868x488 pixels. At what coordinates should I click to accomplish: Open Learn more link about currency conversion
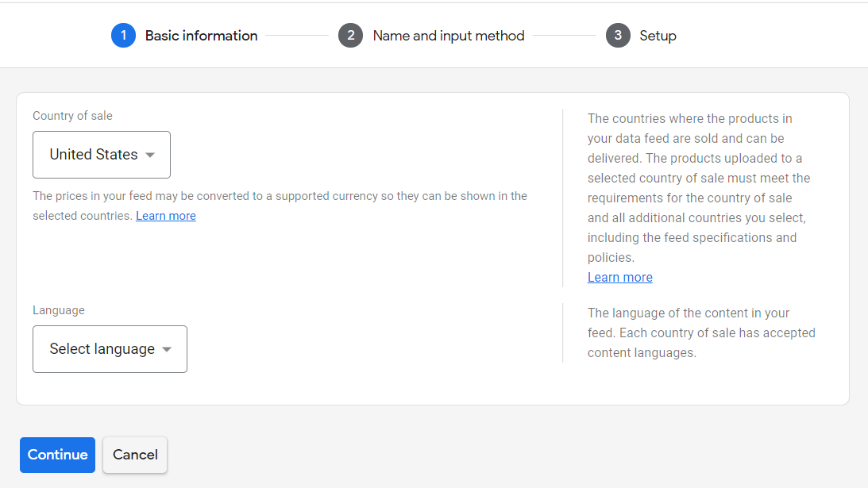166,216
